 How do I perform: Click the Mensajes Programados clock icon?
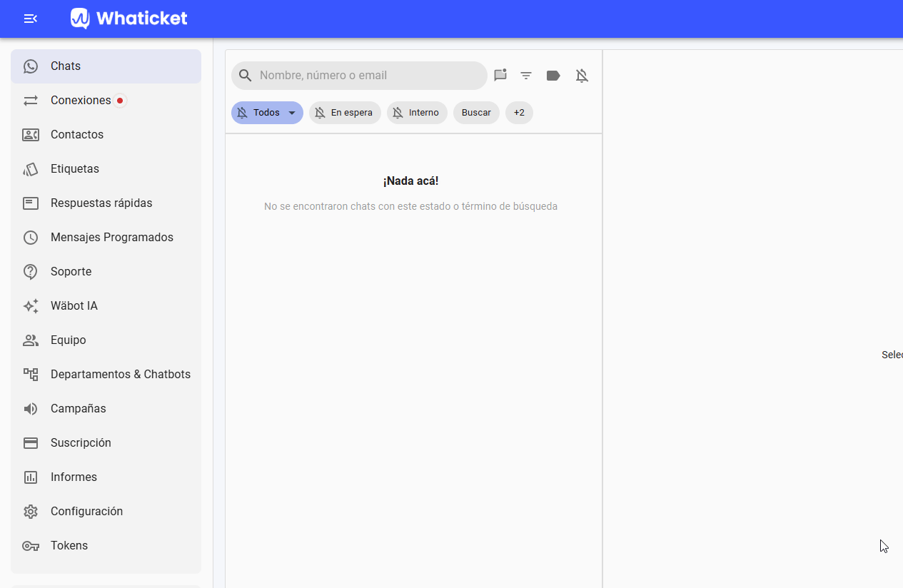pos(31,238)
